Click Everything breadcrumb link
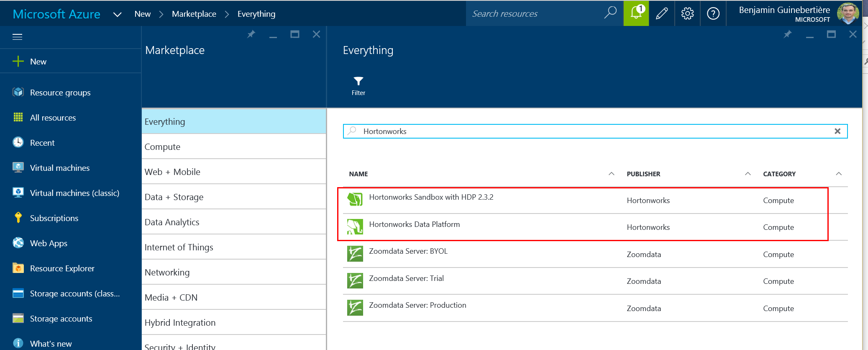This screenshot has height=350, width=868. pos(256,14)
